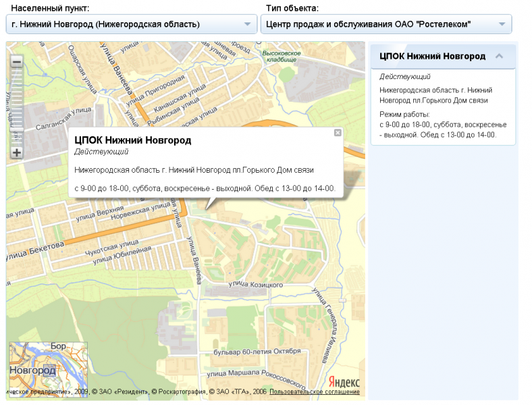532x405 pixels.
Task: Click the ЦПОК Нижний Новгород balloon title
Action: (x=132, y=140)
